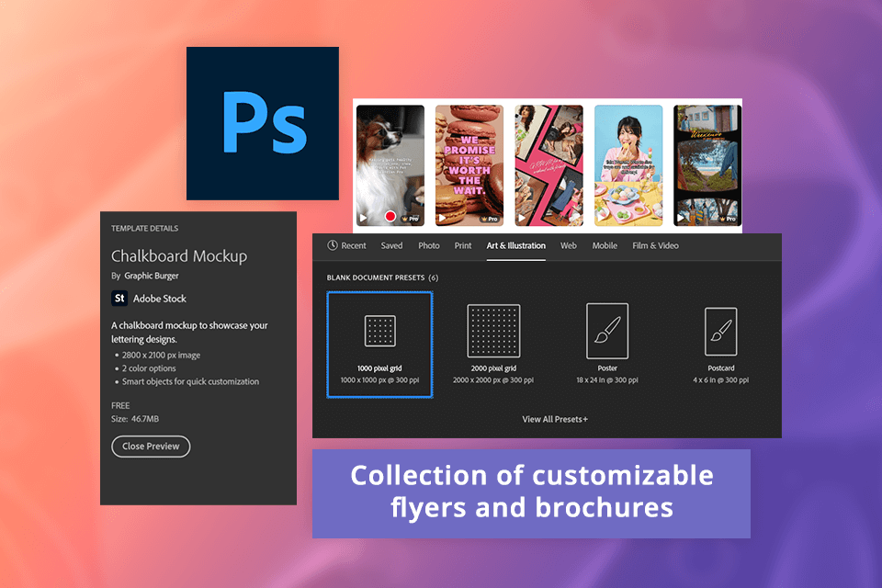
Task: Click the 'Size: 46.7MB' text
Action: (135, 419)
